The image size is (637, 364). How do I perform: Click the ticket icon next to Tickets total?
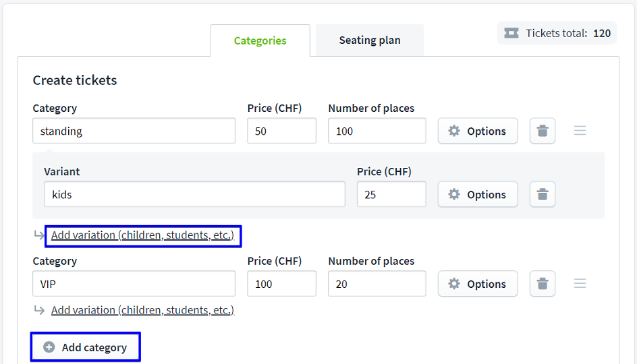[x=511, y=33]
